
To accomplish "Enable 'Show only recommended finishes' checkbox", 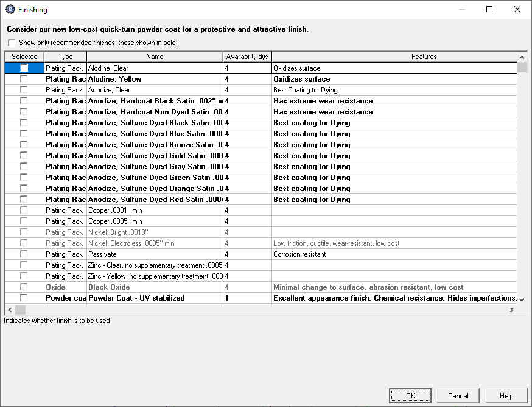I will pyautogui.click(x=12, y=43).
